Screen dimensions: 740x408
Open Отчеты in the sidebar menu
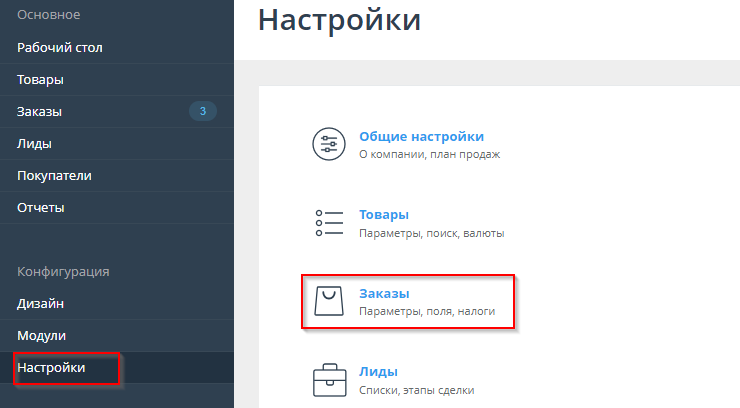pyautogui.click(x=40, y=207)
